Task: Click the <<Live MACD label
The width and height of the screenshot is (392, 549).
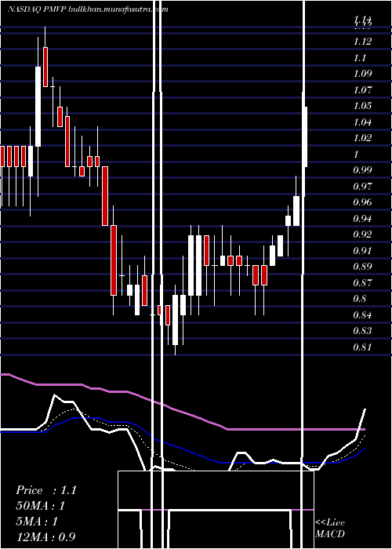Action: point(330,528)
